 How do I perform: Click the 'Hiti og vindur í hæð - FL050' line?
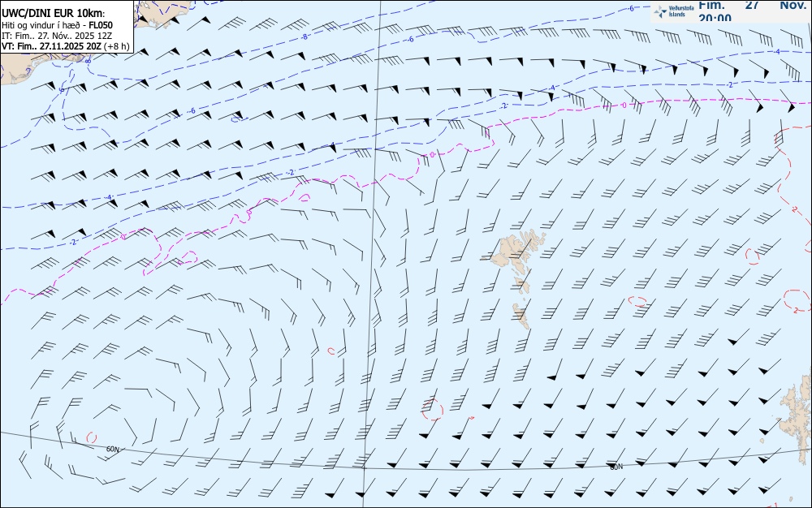pyautogui.click(x=57, y=25)
